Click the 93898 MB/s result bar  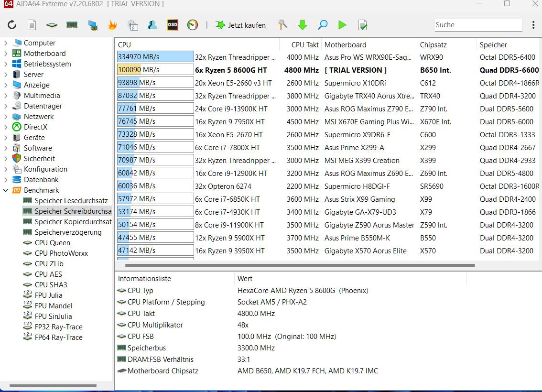pos(155,83)
